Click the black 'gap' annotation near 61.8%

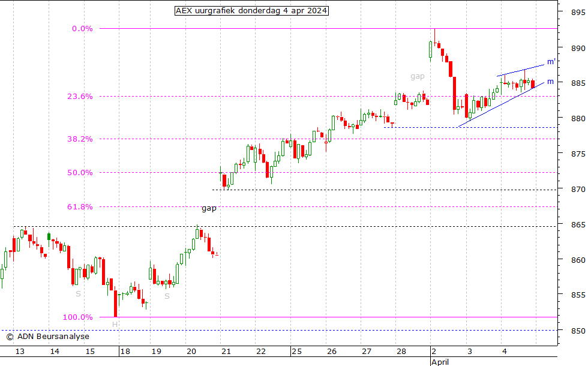(209, 208)
